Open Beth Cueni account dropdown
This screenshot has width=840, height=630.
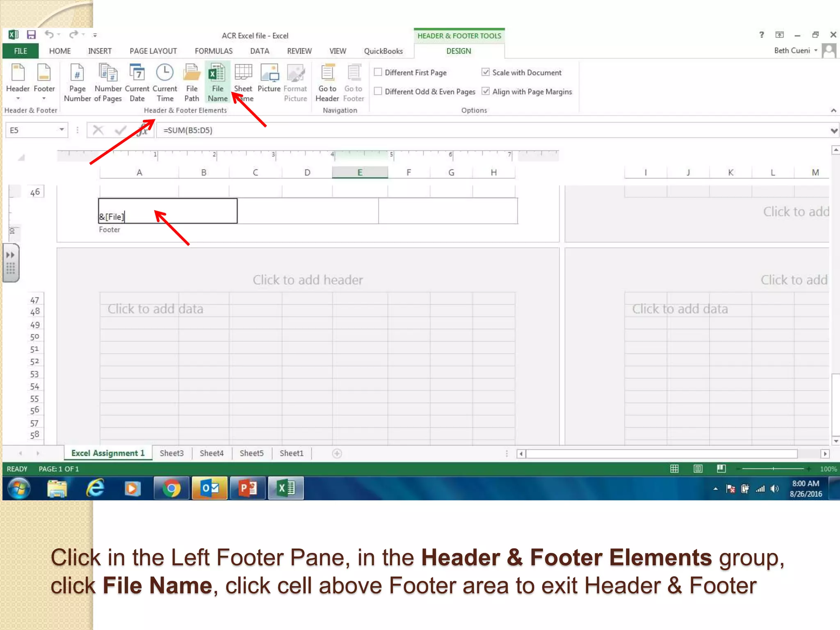click(x=796, y=50)
